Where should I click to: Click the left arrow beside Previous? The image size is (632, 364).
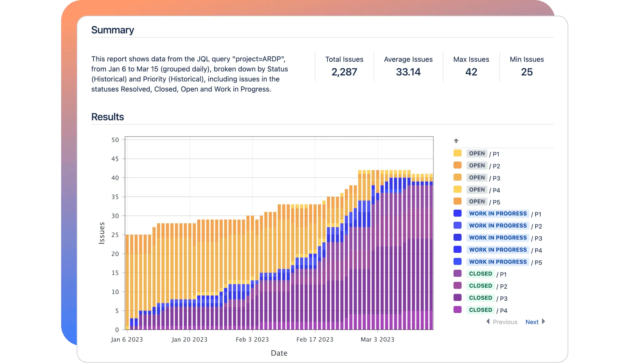(488, 321)
